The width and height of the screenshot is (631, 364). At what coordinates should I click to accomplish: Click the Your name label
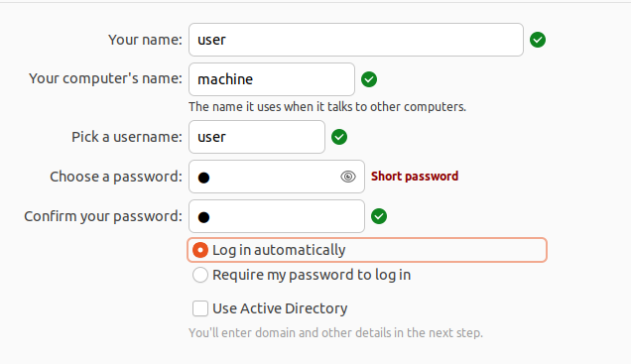pyautogui.click(x=145, y=40)
